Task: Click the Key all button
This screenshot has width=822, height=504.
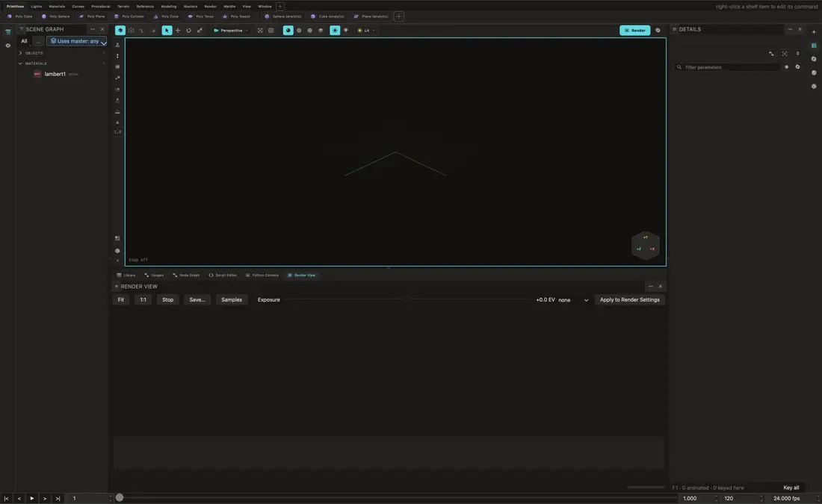Action: [791, 488]
